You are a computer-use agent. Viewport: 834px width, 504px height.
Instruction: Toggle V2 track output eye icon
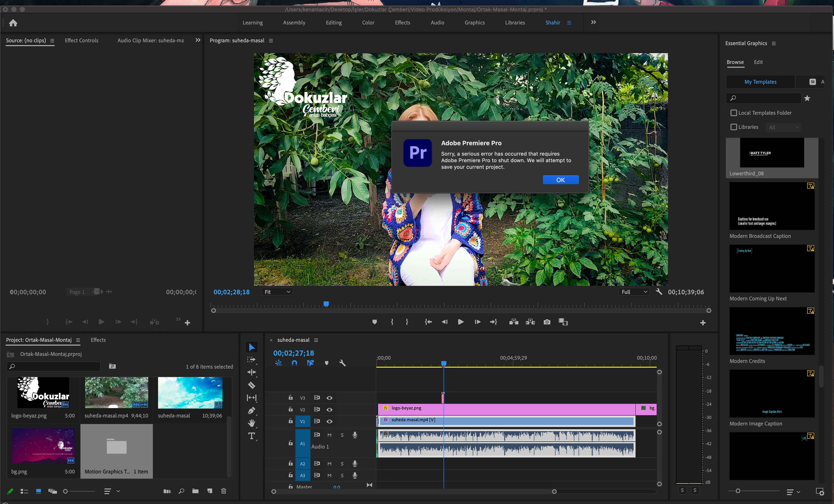(x=329, y=409)
